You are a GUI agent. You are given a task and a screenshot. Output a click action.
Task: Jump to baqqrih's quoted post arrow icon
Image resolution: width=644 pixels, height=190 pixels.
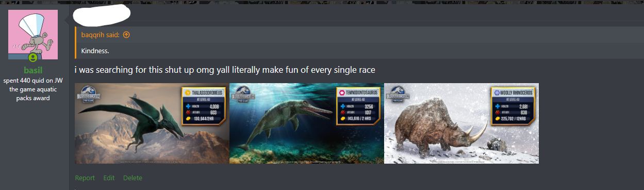(x=126, y=35)
